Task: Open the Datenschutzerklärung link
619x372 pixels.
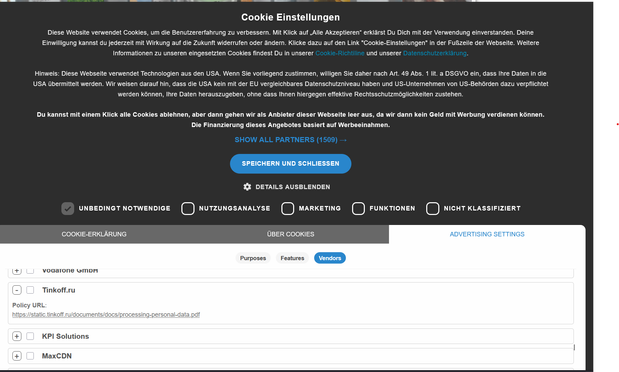Action: (435, 53)
